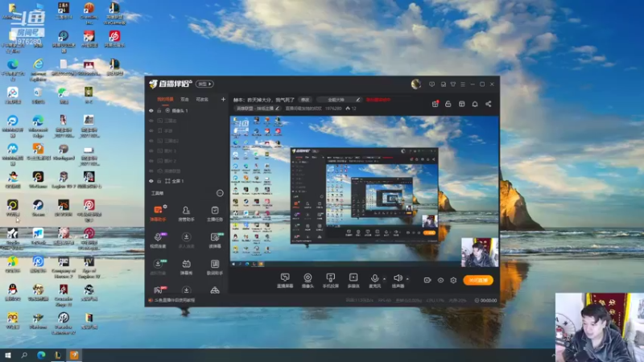Open the 视频连麦 tool

pyautogui.click(x=158, y=240)
